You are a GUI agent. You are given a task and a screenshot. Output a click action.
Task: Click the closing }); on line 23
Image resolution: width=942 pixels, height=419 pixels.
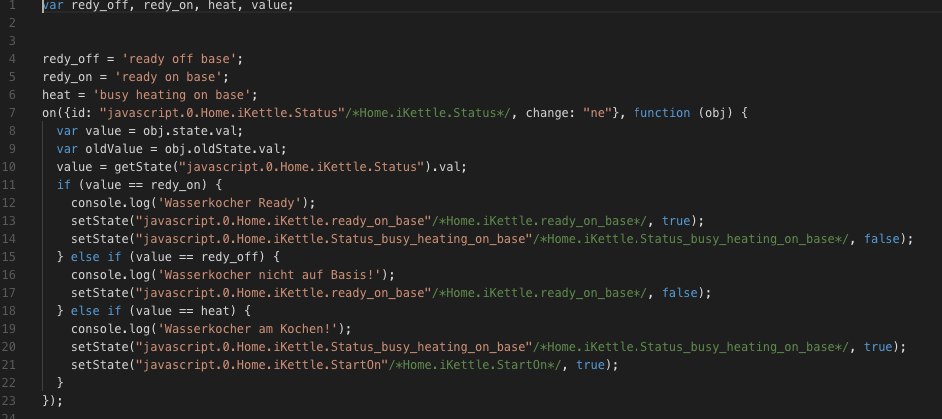pos(52,400)
